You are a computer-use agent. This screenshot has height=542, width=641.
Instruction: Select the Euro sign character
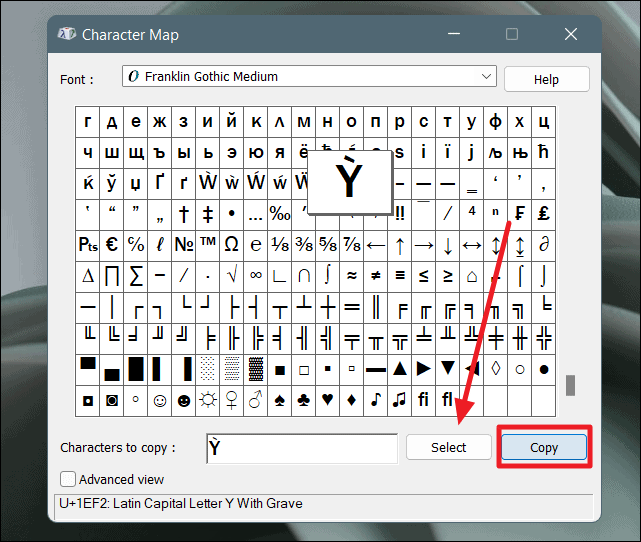pos(112,245)
